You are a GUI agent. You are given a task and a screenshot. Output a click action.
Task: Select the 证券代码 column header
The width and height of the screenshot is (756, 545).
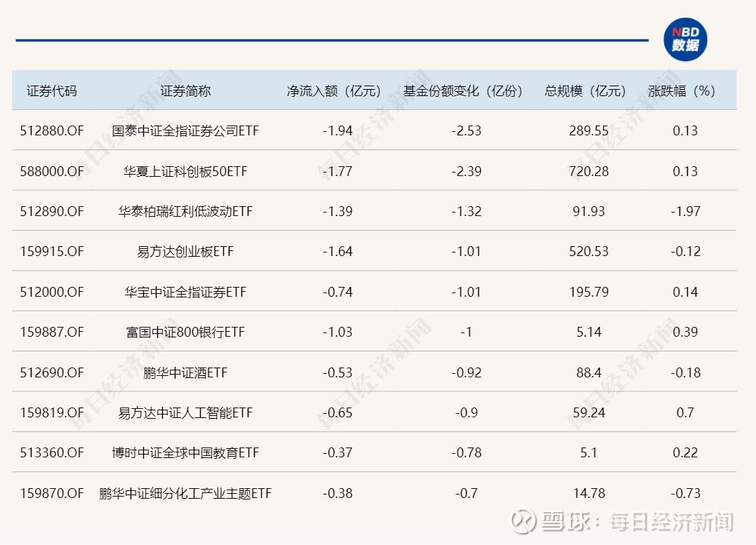(53, 90)
